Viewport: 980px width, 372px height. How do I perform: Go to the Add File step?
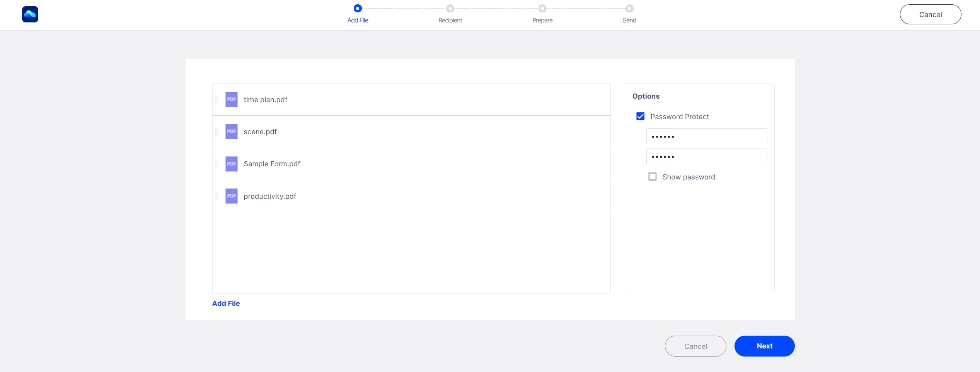(358, 9)
